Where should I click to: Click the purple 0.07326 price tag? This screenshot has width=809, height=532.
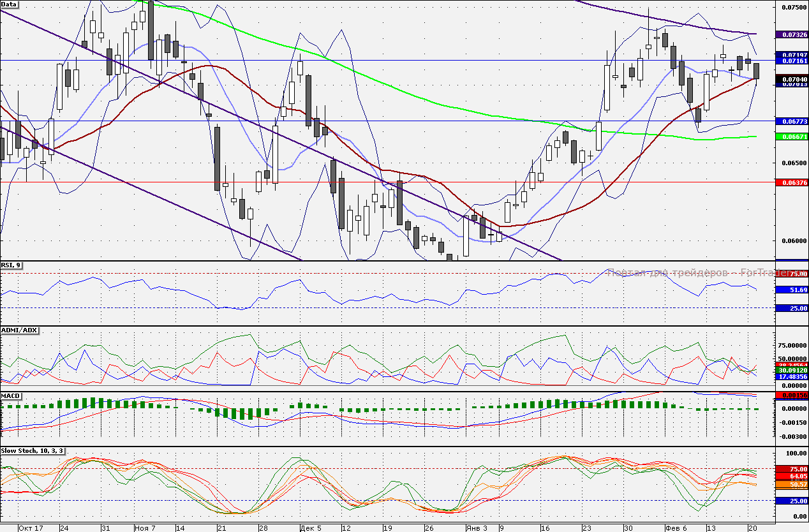pyautogui.click(x=792, y=34)
